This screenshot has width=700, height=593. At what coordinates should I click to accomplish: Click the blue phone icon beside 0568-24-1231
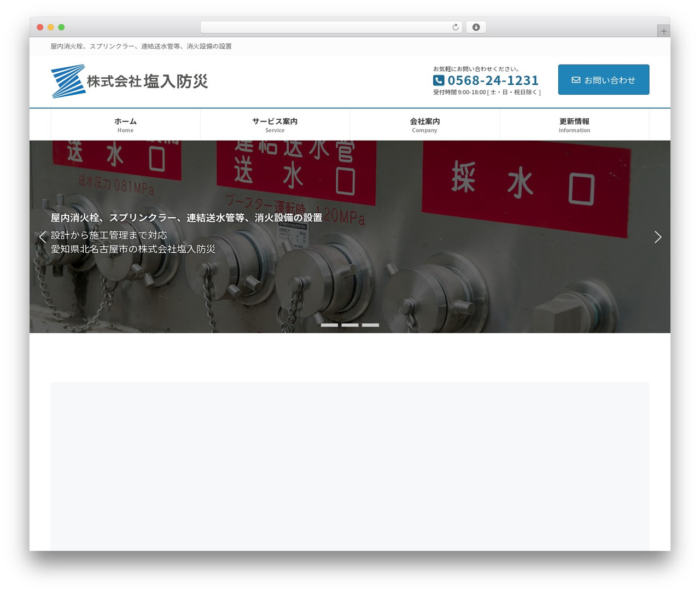[x=439, y=80]
